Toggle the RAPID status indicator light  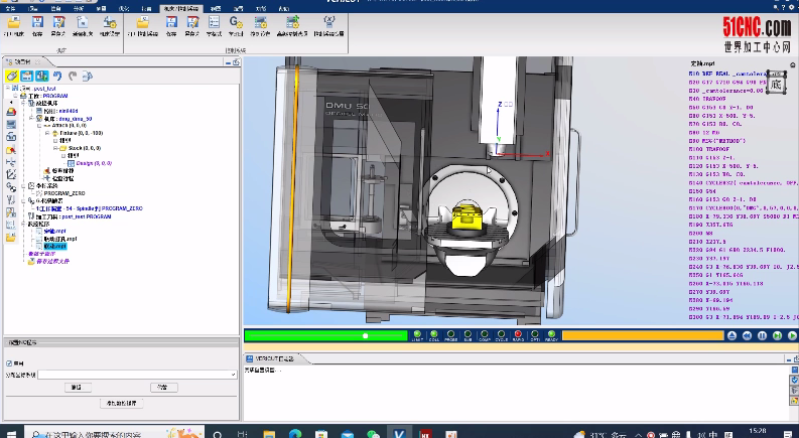pos(518,335)
